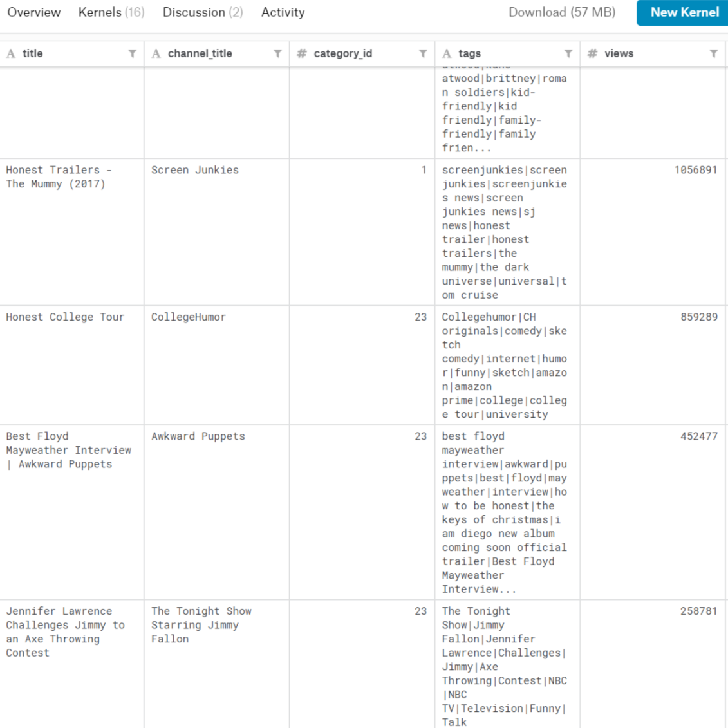The width and height of the screenshot is (728, 728).
Task: Click category_id value 23 for CollegeHumor
Action: tap(420, 317)
